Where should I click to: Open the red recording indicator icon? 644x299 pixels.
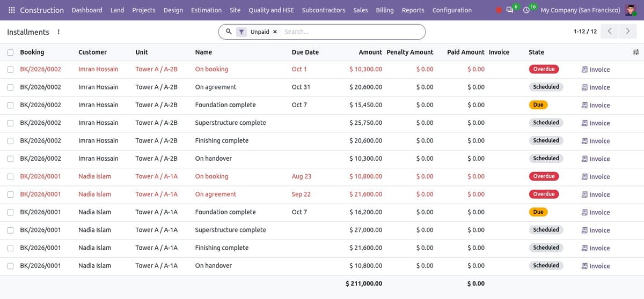click(x=499, y=10)
